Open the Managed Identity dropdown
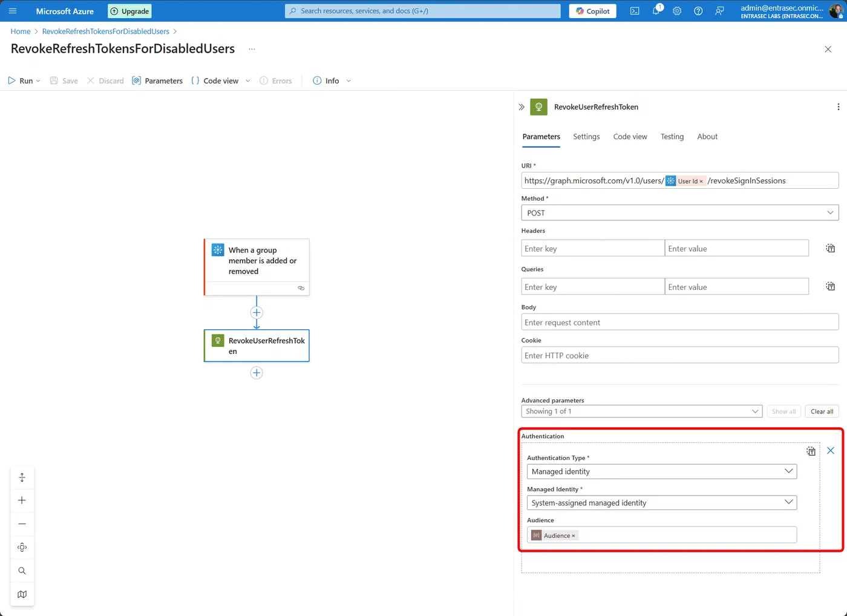The image size is (847, 616). pos(662,503)
